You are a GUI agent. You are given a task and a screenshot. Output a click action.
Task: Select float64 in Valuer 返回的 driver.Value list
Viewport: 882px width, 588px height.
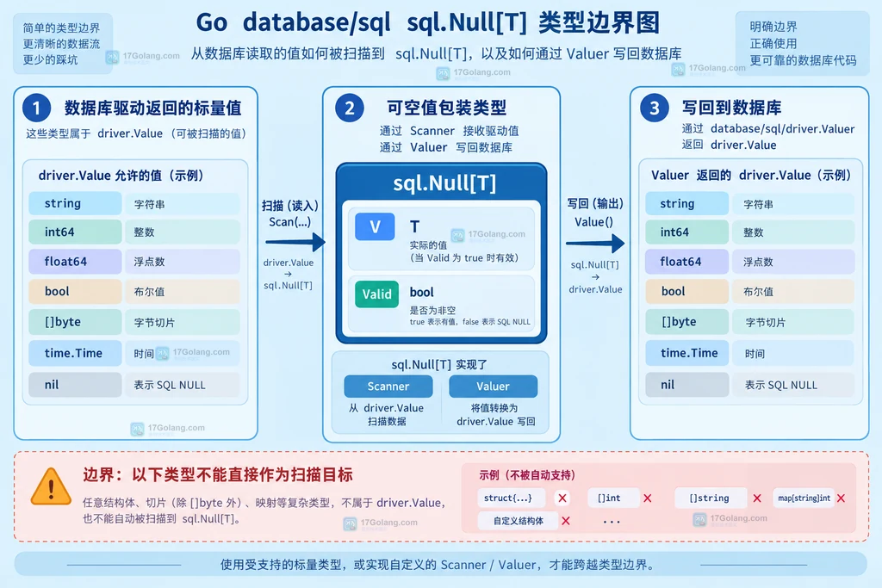[686, 262]
